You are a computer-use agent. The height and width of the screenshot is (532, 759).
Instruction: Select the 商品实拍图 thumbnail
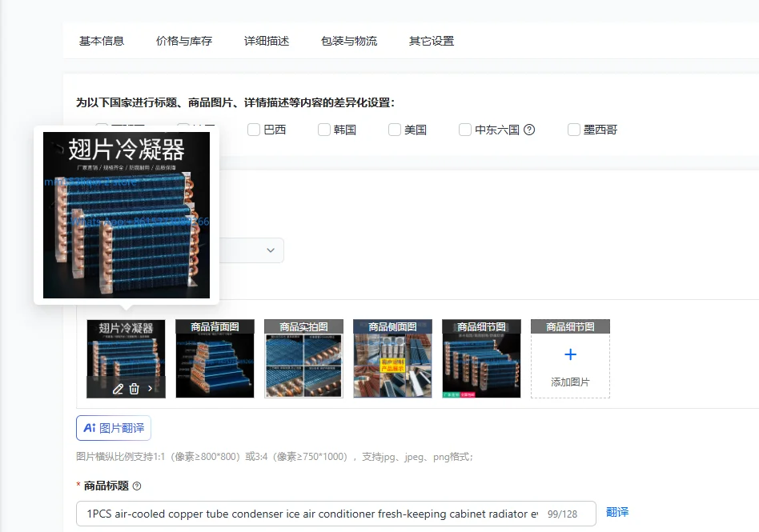303,359
